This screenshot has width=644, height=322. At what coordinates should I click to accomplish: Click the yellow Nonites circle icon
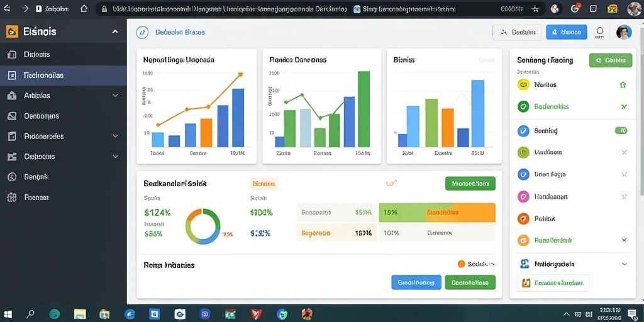click(523, 85)
